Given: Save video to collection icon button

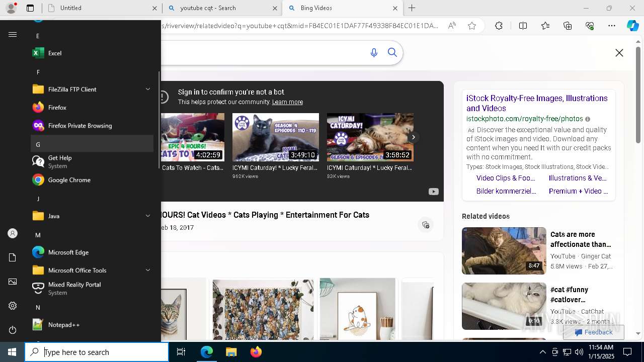Looking at the screenshot, I should (x=426, y=225).
